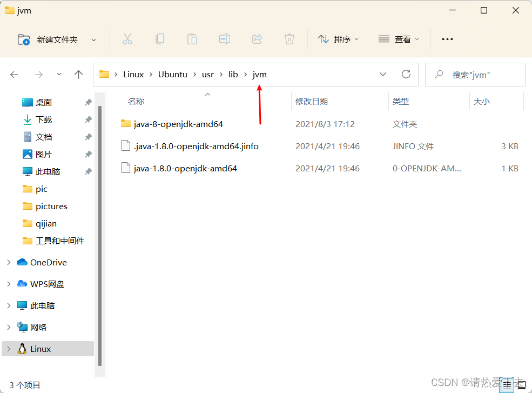Click the Delete trash icon
This screenshot has height=393, width=532.
tap(289, 38)
